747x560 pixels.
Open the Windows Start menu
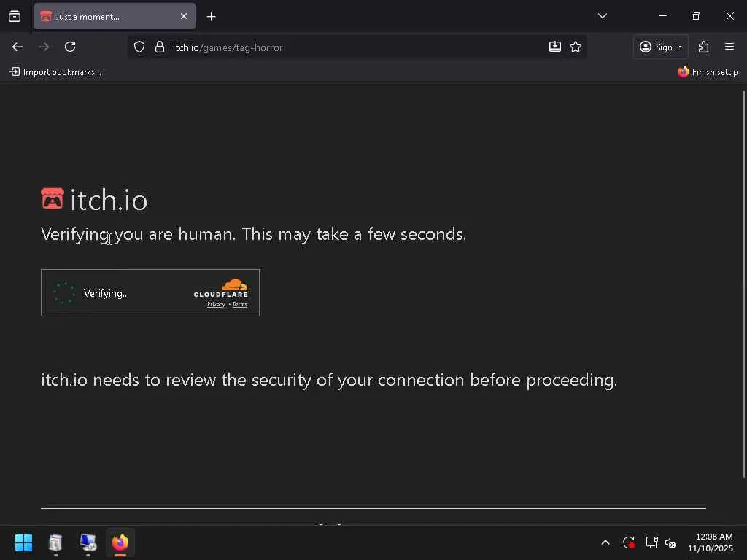click(x=23, y=542)
